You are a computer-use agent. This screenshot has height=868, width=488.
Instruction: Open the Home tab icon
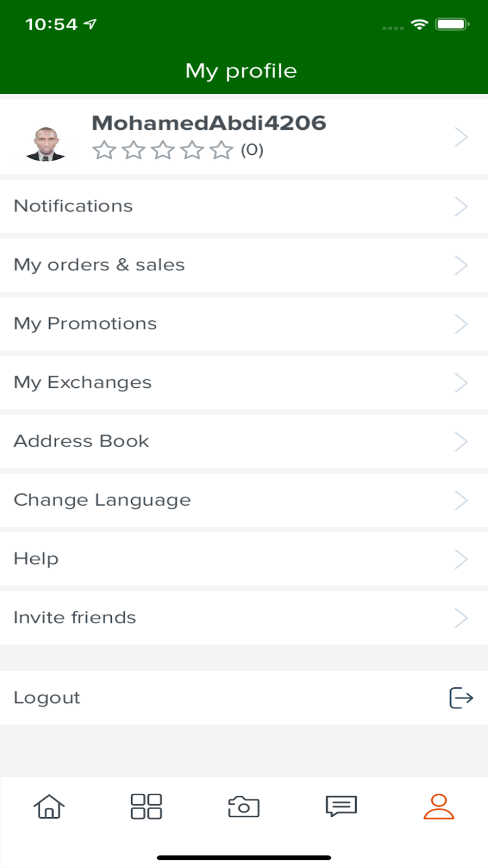[49, 806]
